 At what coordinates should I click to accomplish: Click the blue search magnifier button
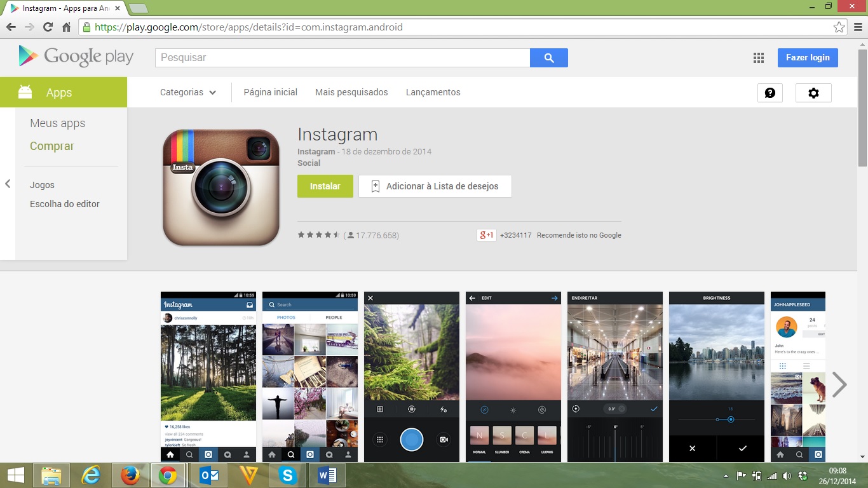coord(548,58)
